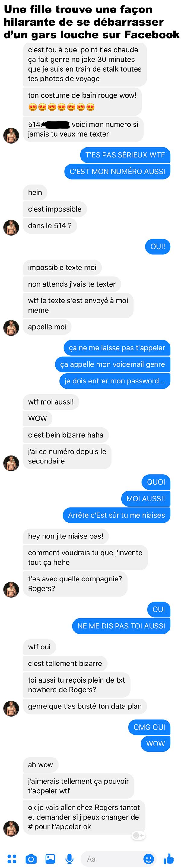Viewport: 181px width, 868px height.
Task: Select the 'T'ES PAS SÉRIEUX WTF' blue bubble
Action: pyautogui.click(x=125, y=155)
